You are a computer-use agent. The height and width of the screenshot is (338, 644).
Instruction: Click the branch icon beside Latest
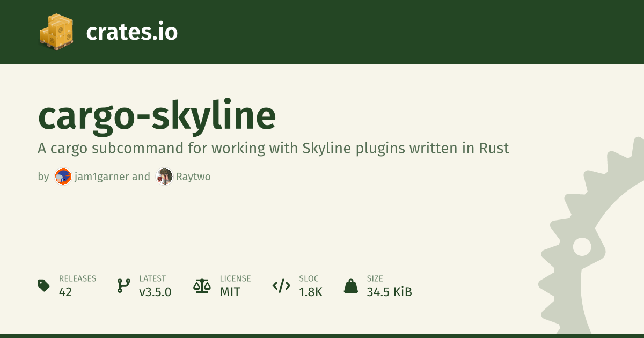pos(123,285)
